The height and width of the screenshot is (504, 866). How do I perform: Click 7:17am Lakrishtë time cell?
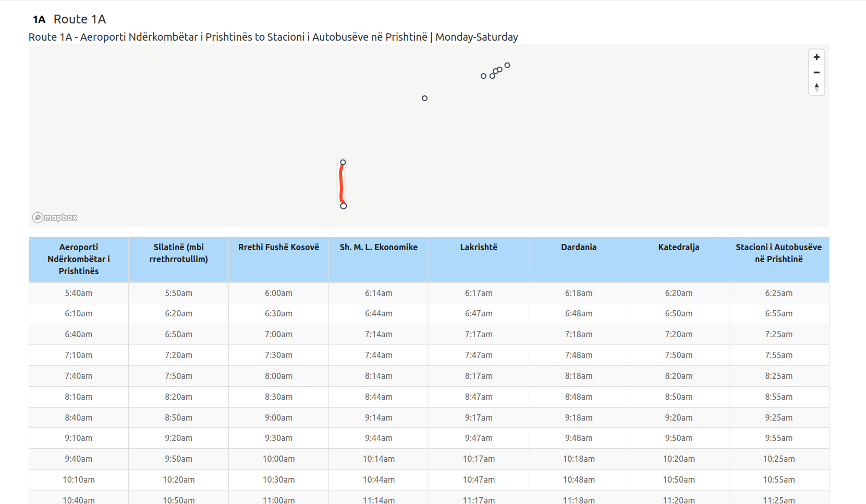click(x=479, y=335)
